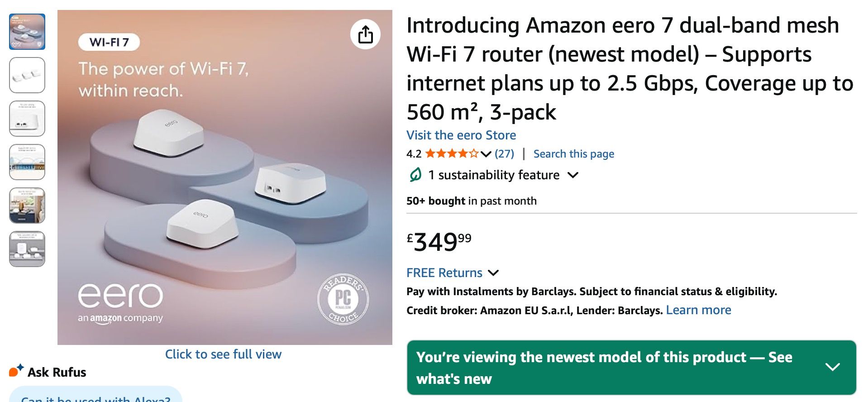The image size is (868, 402).
Task: Click the share icon on product image
Action: point(365,34)
